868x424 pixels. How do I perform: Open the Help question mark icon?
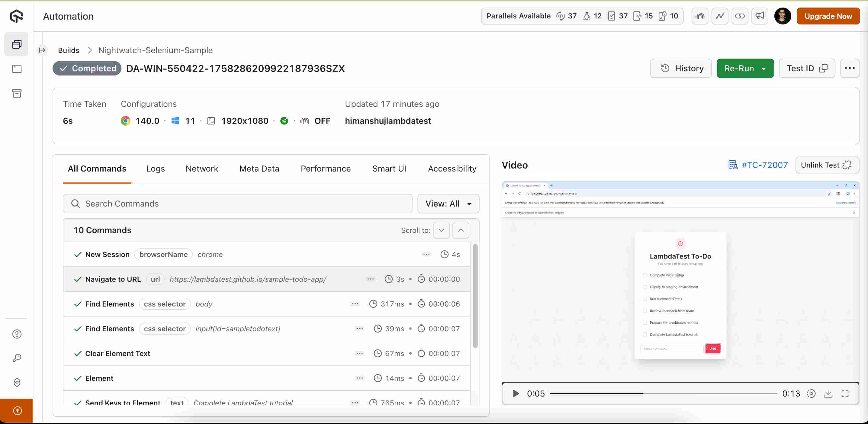pyautogui.click(x=17, y=334)
